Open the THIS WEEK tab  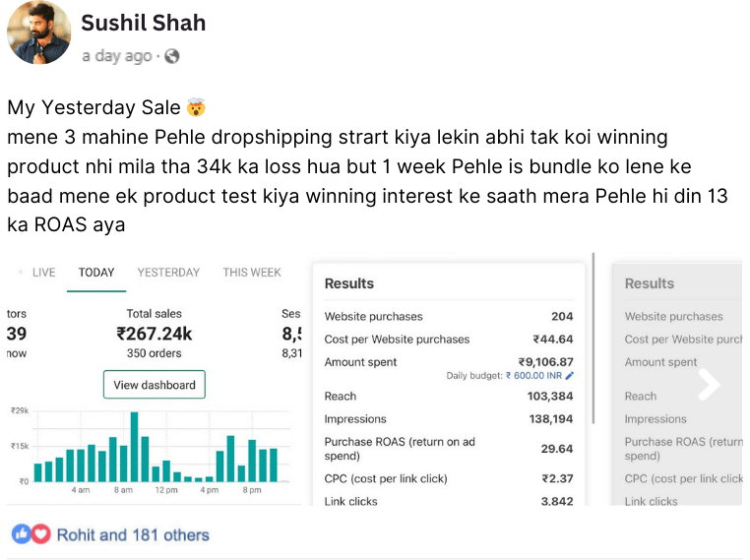pos(251,273)
